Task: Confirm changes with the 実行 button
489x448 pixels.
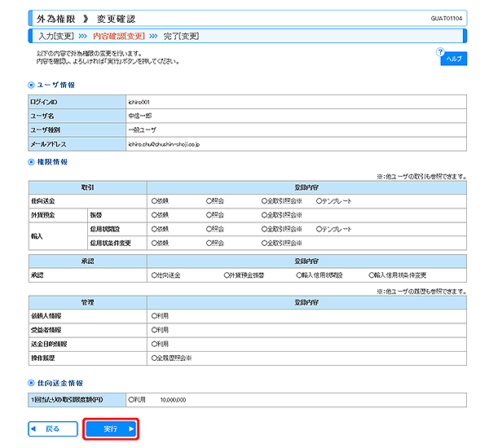Action: [111, 428]
